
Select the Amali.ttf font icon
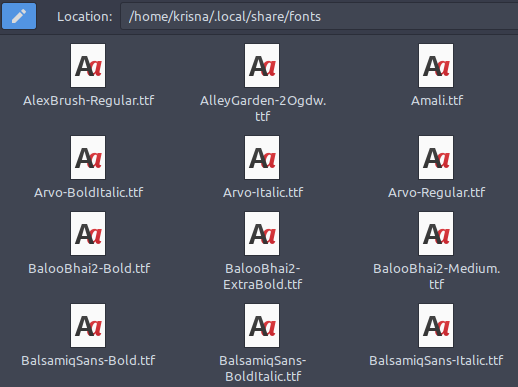point(436,66)
